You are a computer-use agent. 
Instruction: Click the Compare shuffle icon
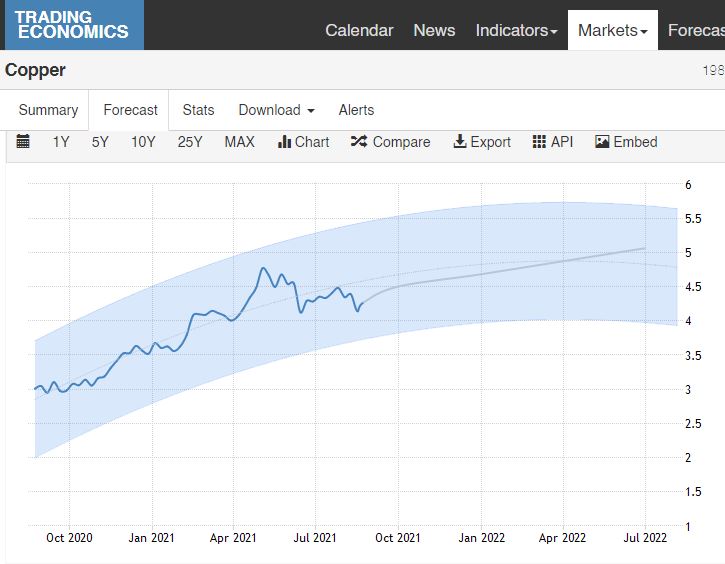359,142
